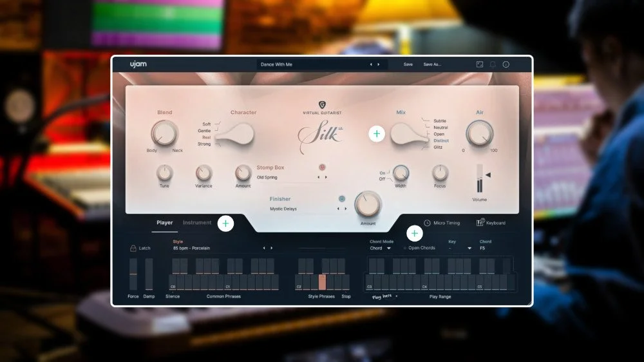Screen dimensions: 644x362
Task: Select next style arrow
Action: coord(272,248)
